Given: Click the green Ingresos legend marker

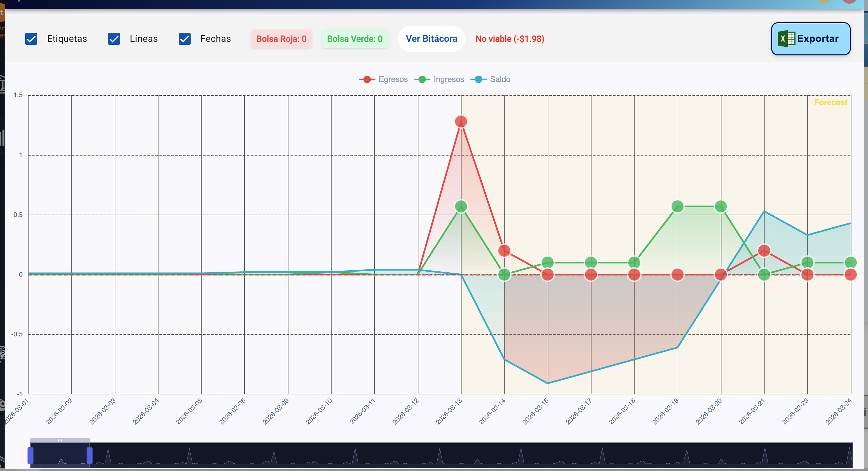Looking at the screenshot, I should (422, 79).
